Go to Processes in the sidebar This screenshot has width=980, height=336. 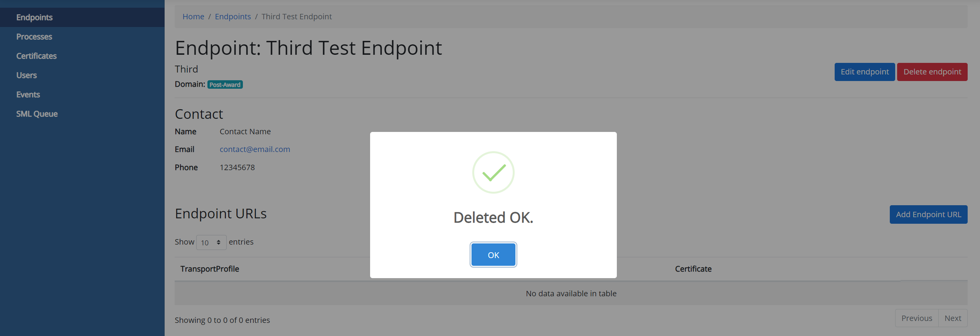[x=34, y=37]
